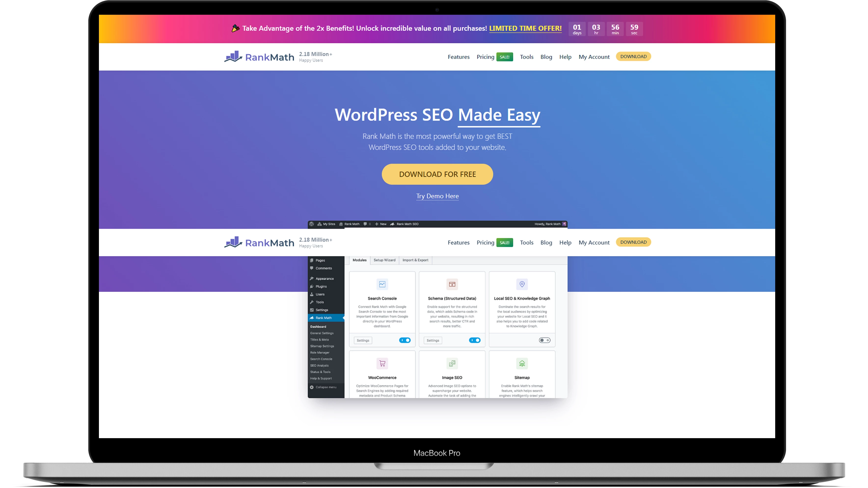Click the DOWNLOAD FOR FREE button
This screenshot has height=488, width=868.
click(438, 174)
